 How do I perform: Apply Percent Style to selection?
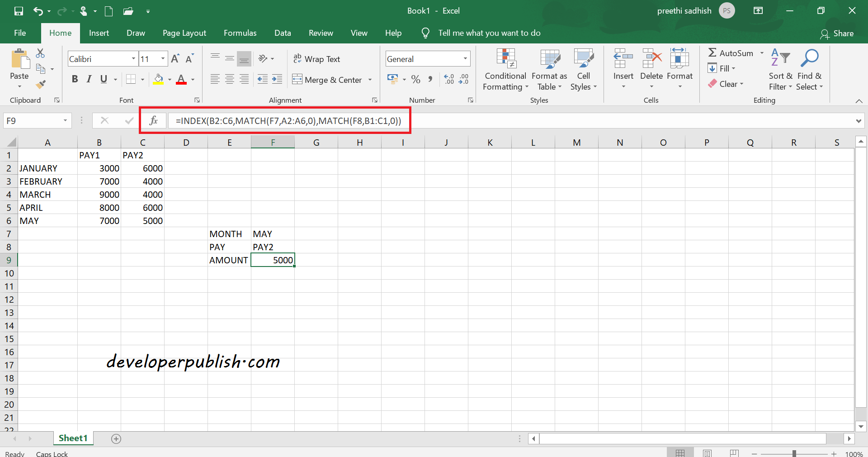click(x=415, y=79)
